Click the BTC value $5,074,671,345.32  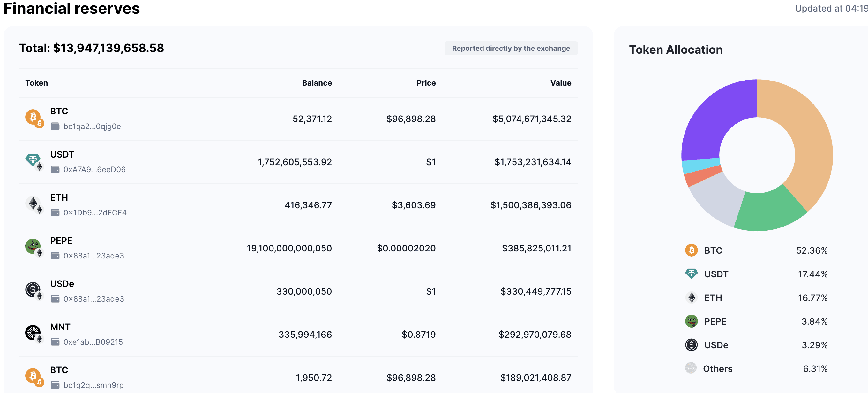(532, 119)
